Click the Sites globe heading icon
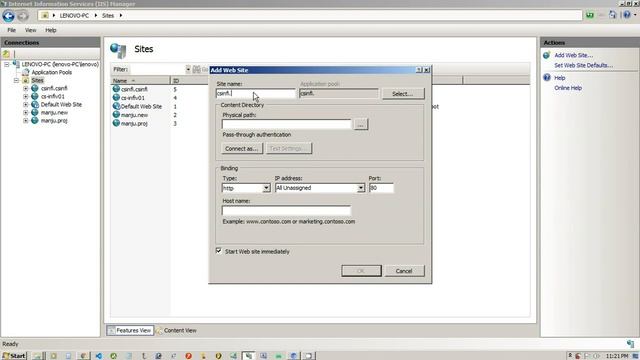Image resolution: width=640 pixels, height=360 pixels. 118,50
